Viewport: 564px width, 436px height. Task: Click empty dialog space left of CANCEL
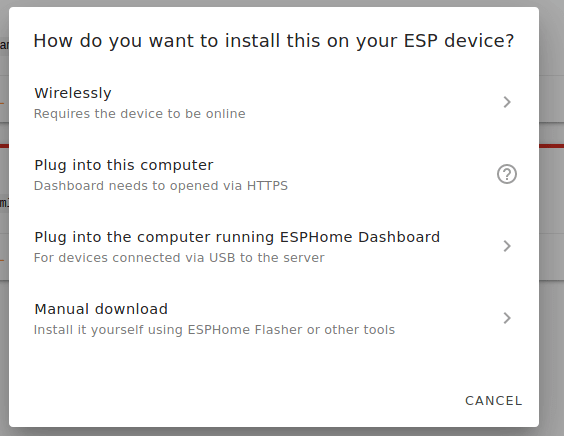pyautogui.click(x=234, y=401)
